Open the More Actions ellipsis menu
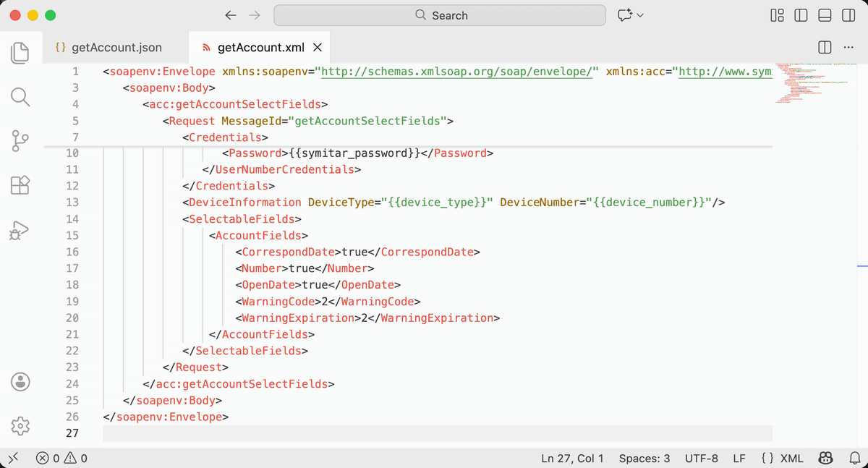This screenshot has width=868, height=468. [x=848, y=47]
